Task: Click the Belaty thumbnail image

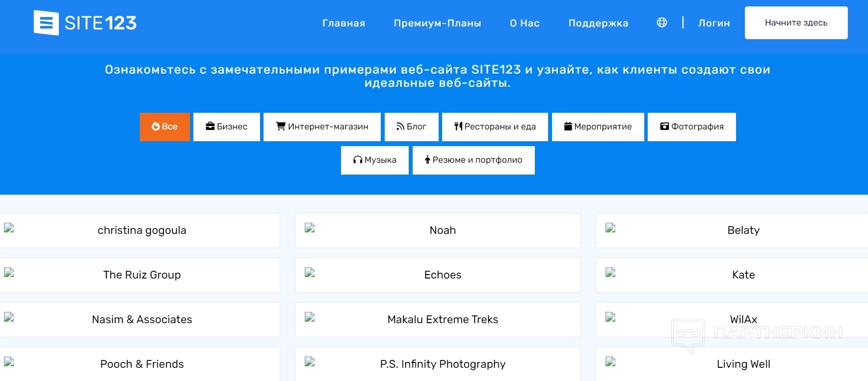Action: (x=610, y=228)
